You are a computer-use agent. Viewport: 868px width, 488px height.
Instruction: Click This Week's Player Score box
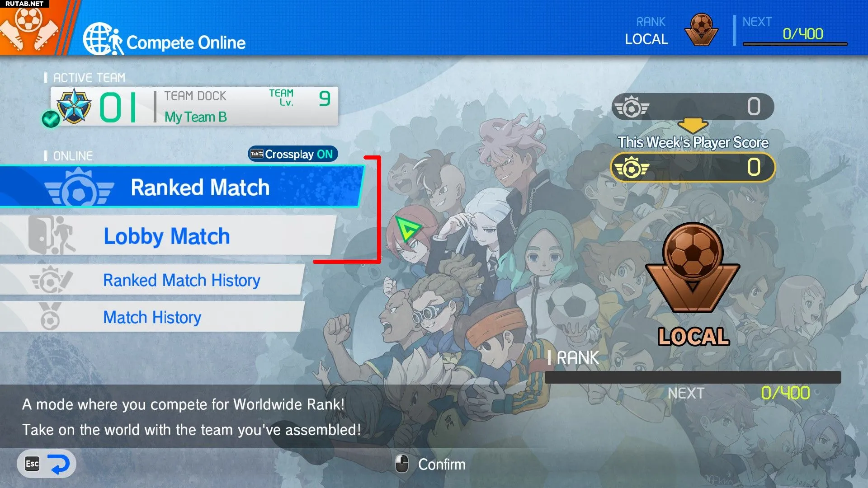[693, 168]
